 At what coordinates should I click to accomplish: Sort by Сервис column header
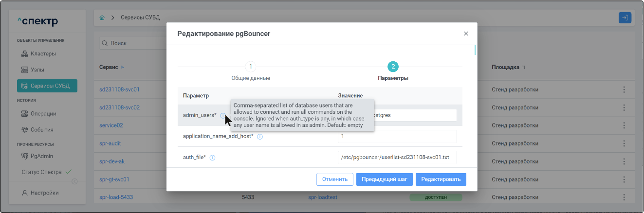111,67
